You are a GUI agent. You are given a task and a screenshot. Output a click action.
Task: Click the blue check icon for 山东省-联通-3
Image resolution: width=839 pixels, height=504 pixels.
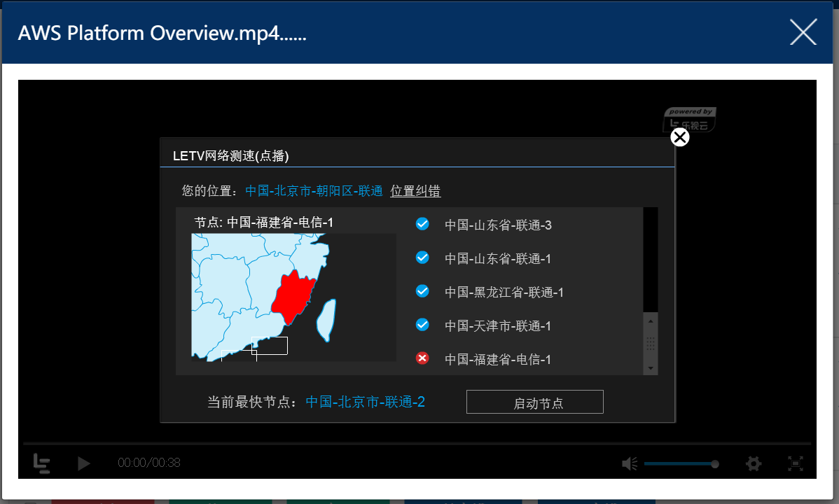point(422,224)
